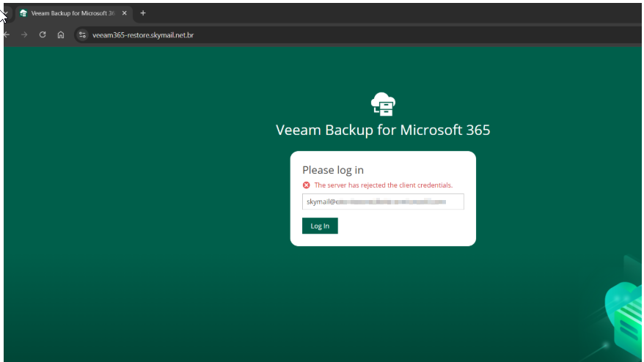The width and height of the screenshot is (644, 362).
Task: Open site information for the address bar
Action: 82,34
